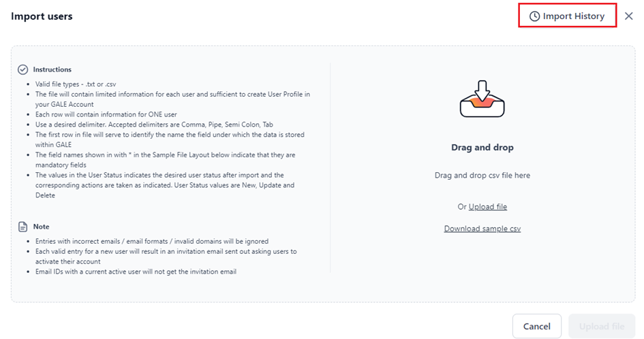This screenshot has width=644, height=339.
Task: Cancel the user import
Action: pos(537,326)
